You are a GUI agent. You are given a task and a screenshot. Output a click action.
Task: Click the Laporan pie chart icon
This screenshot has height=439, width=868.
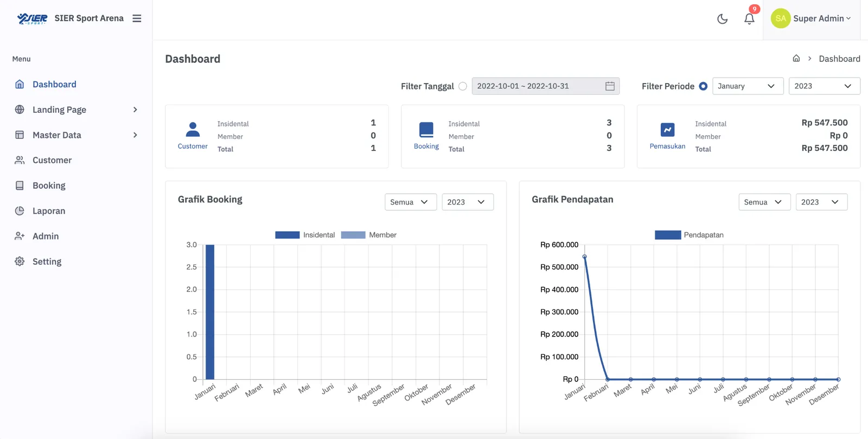pyautogui.click(x=20, y=211)
